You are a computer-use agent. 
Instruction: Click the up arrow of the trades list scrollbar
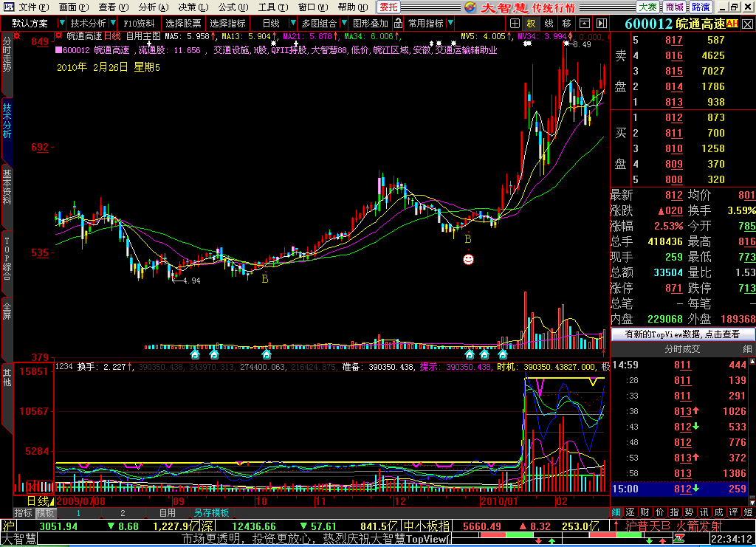coord(752,362)
